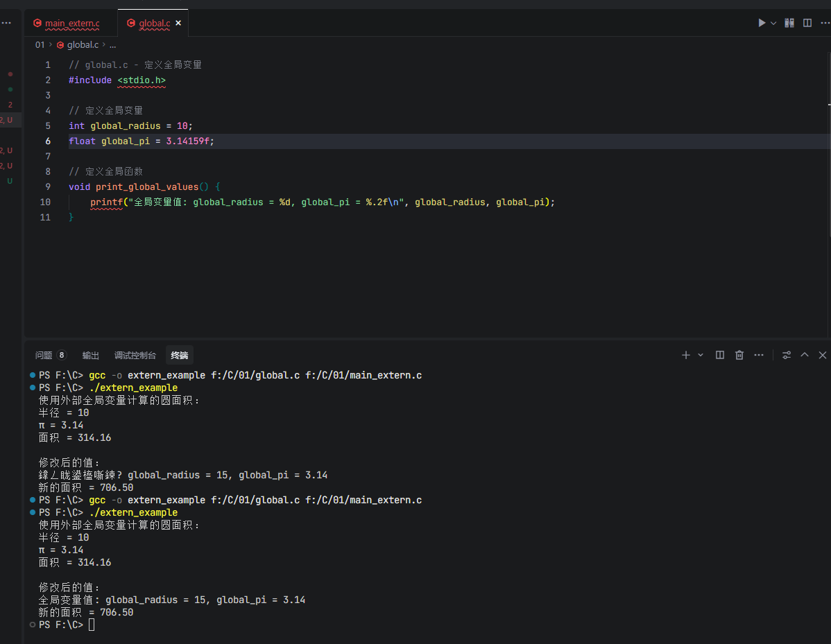831x644 pixels.
Task: Open the run options dropdown arrow
Action: pos(773,23)
